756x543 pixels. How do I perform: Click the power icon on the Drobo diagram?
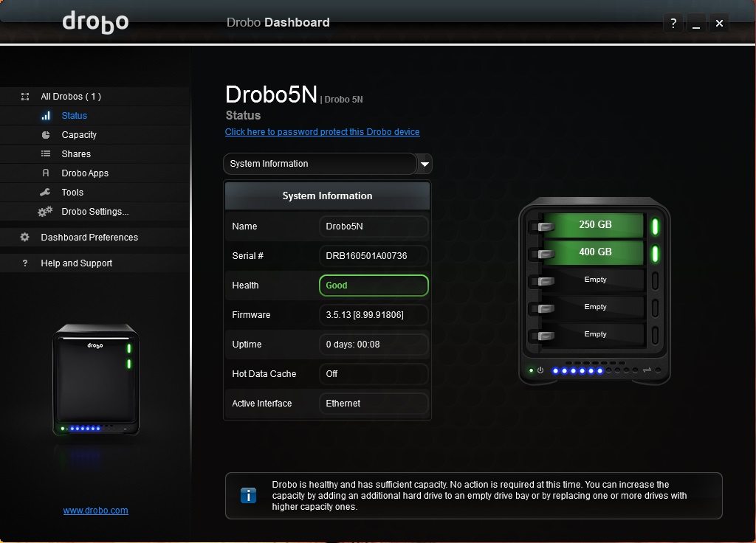tap(540, 370)
